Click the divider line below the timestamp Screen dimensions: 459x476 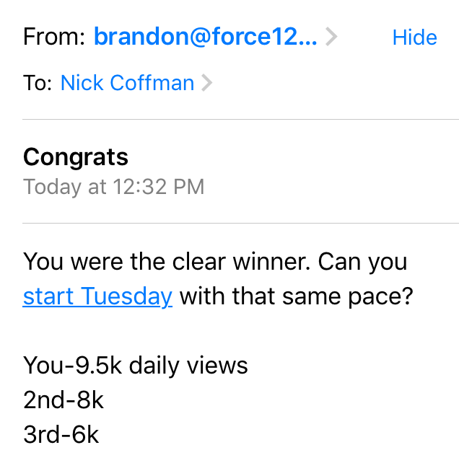pyautogui.click(x=240, y=224)
